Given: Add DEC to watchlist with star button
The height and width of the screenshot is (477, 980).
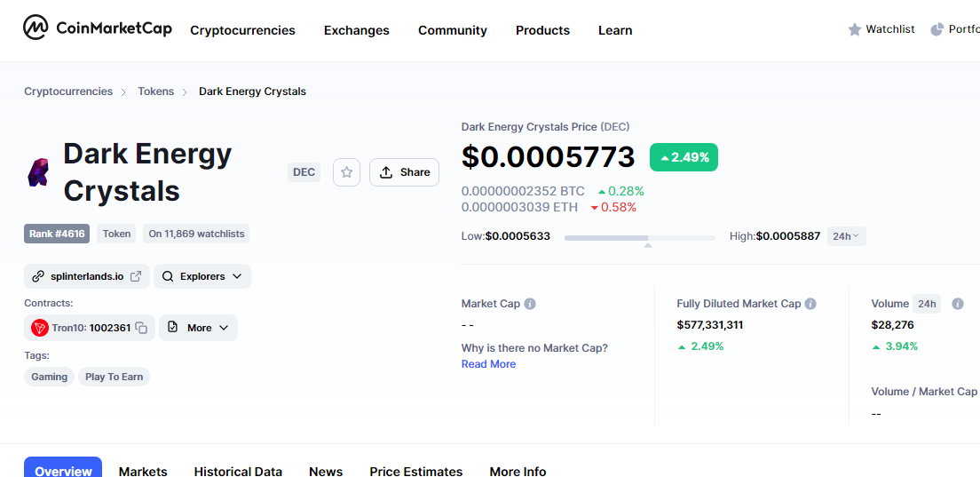Looking at the screenshot, I should 347,172.
